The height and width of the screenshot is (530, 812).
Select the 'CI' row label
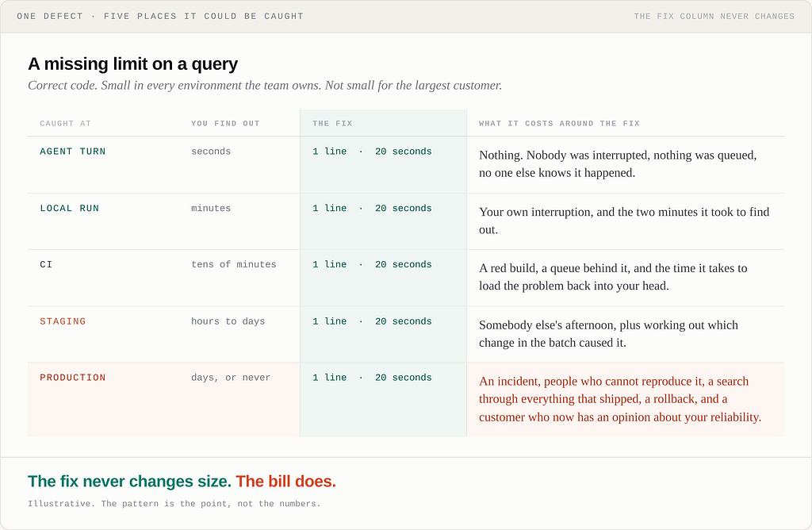pyautogui.click(x=46, y=264)
